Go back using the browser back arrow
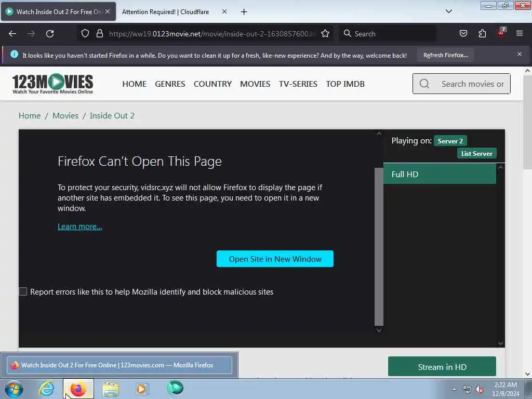Viewport: 532px width, 399px height. tap(12, 34)
